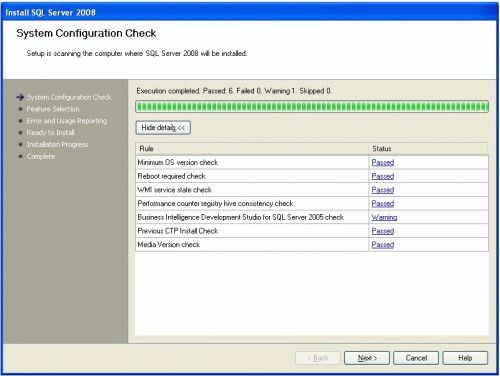Select Complete step in sidebar
The height and width of the screenshot is (376, 500).
coord(41,156)
